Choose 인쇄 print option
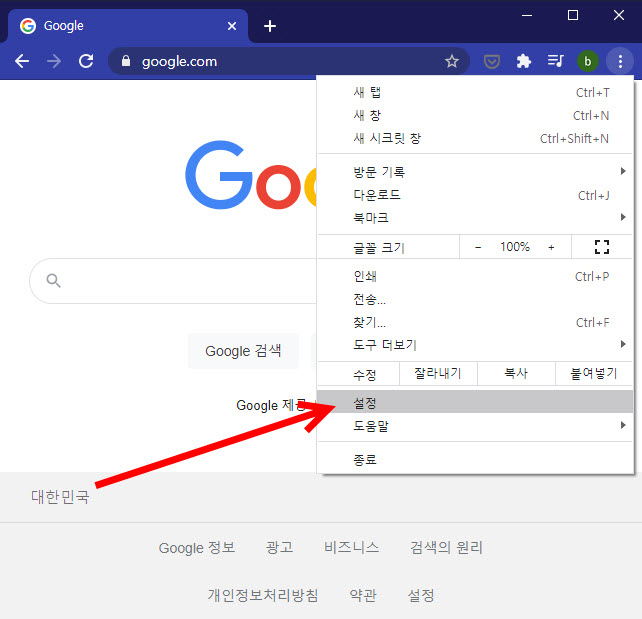The width and height of the screenshot is (642, 619). pyautogui.click(x=475, y=276)
